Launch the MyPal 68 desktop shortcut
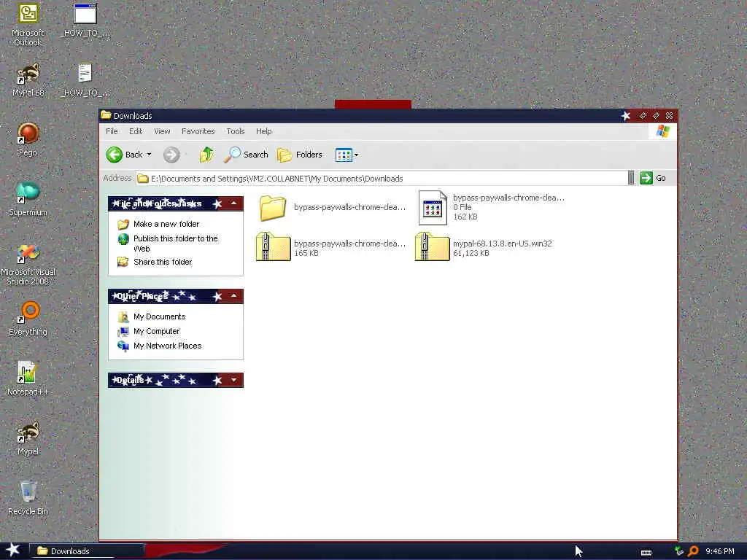Viewport: 747px width, 560px height. point(28,80)
